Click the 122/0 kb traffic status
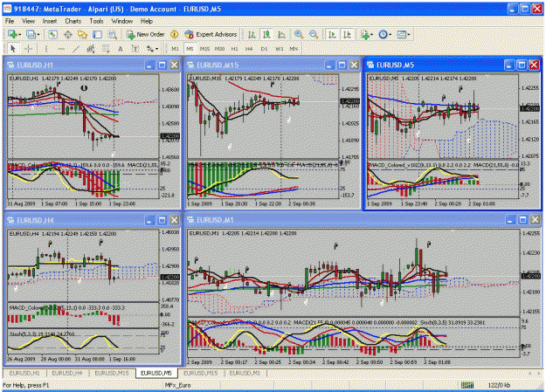Screen dimensions: 546x392 (x=499, y=385)
